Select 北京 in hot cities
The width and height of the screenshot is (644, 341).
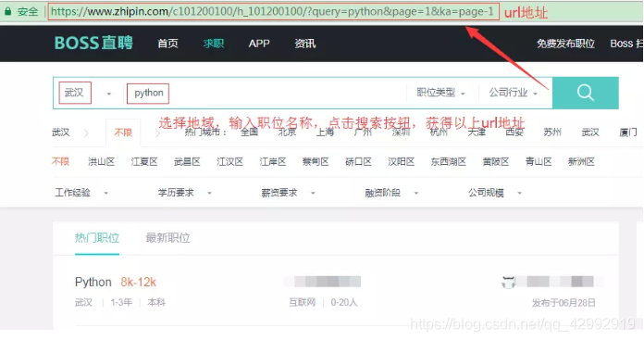coord(287,133)
